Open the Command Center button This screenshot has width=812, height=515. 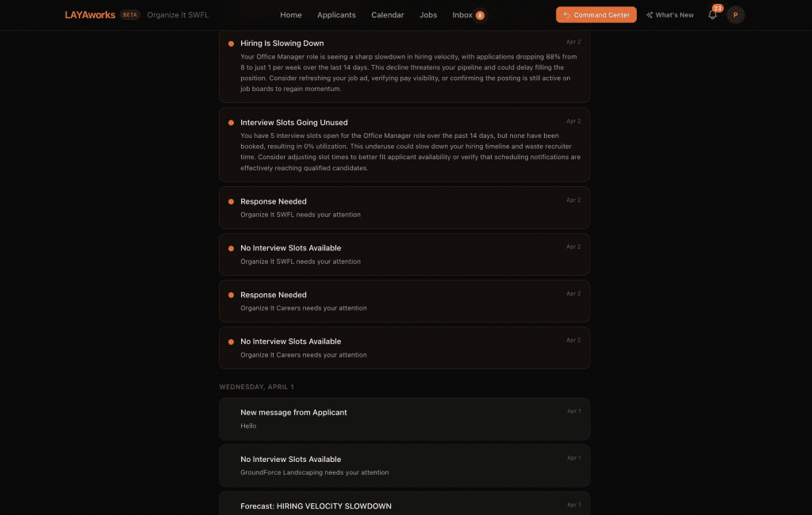(x=596, y=15)
